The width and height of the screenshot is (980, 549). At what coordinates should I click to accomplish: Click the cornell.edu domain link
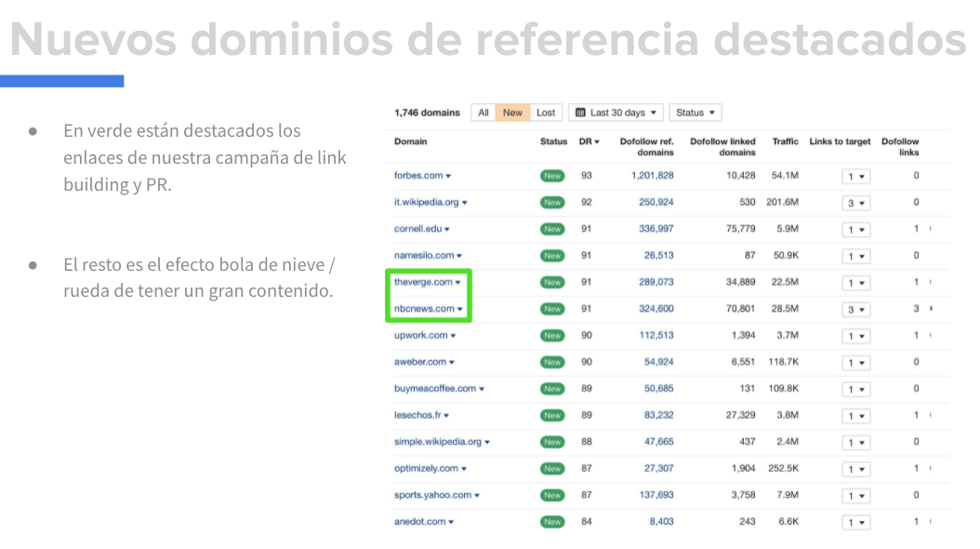pos(419,229)
